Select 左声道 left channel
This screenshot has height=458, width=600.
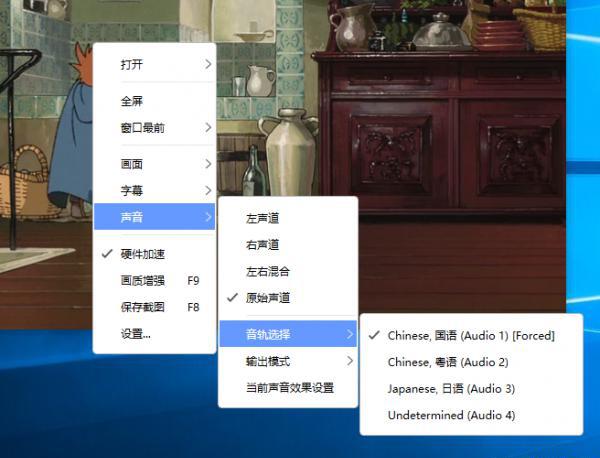(288, 218)
